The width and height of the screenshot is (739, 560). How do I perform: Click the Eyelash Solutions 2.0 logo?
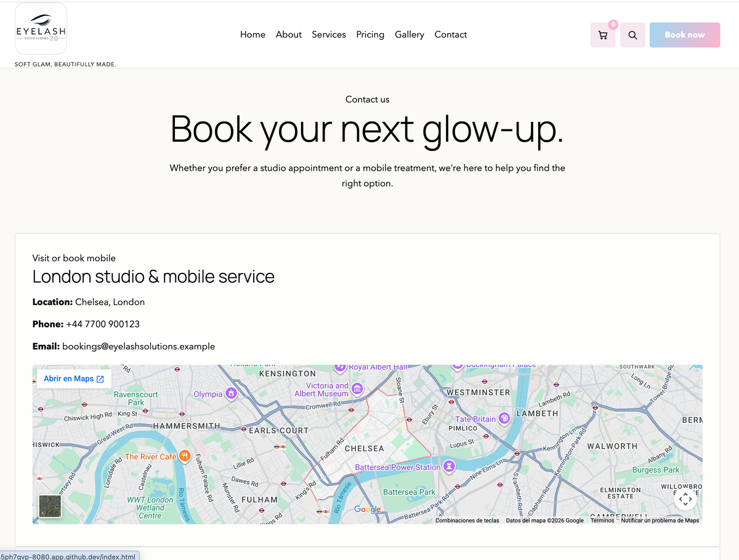(x=41, y=29)
